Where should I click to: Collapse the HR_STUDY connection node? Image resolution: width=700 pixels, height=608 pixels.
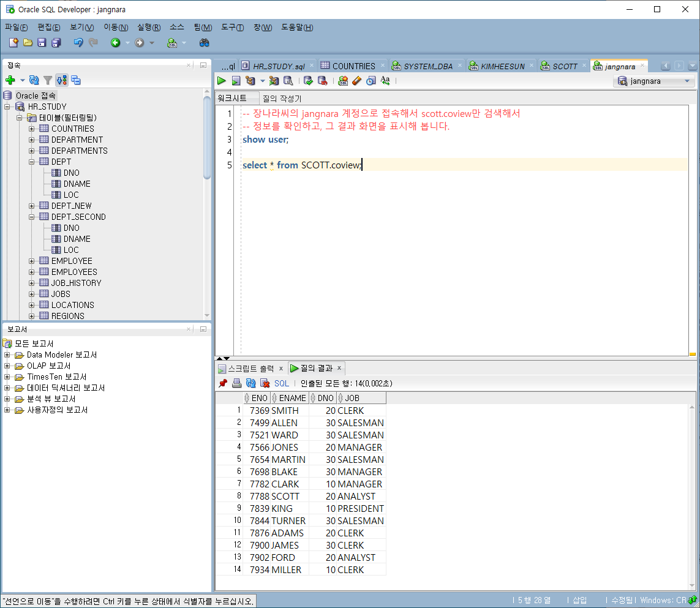coord(7,107)
